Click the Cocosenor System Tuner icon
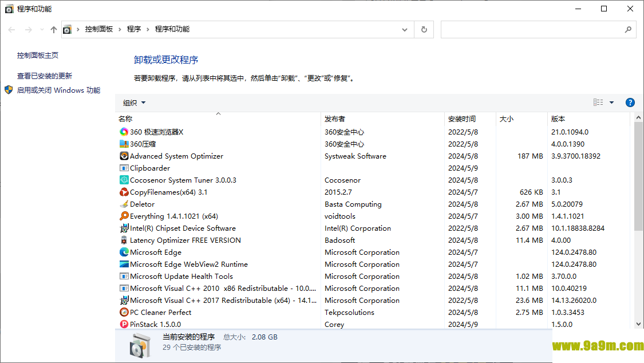644x363 pixels. (x=124, y=180)
